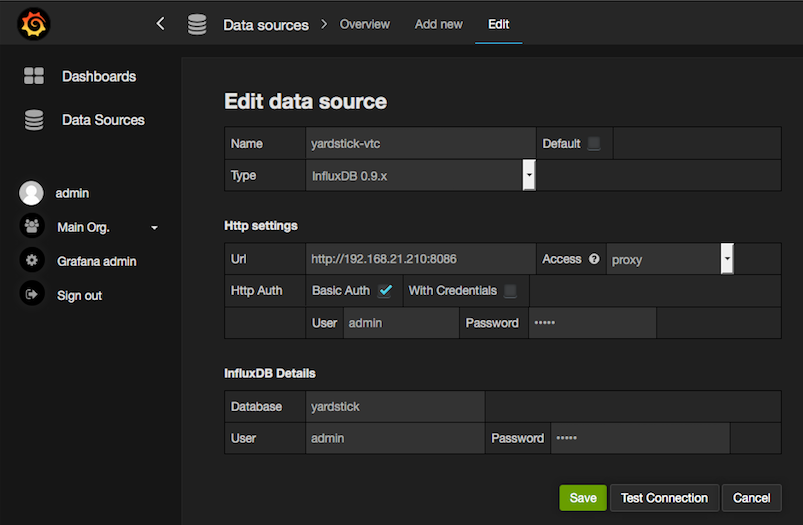Click the Sign out icon
Image resolution: width=803 pixels, height=525 pixels.
pos(32,295)
